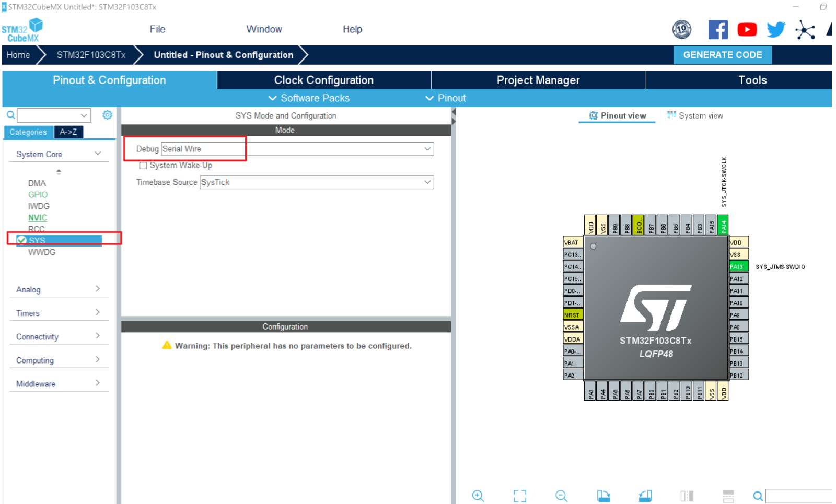Viewport: 836px width, 504px height.
Task: Open ST Facebook page icon
Action: pyautogui.click(x=718, y=29)
